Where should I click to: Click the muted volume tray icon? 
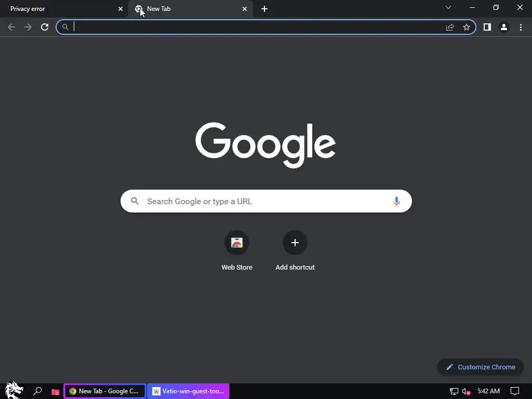tap(466, 392)
